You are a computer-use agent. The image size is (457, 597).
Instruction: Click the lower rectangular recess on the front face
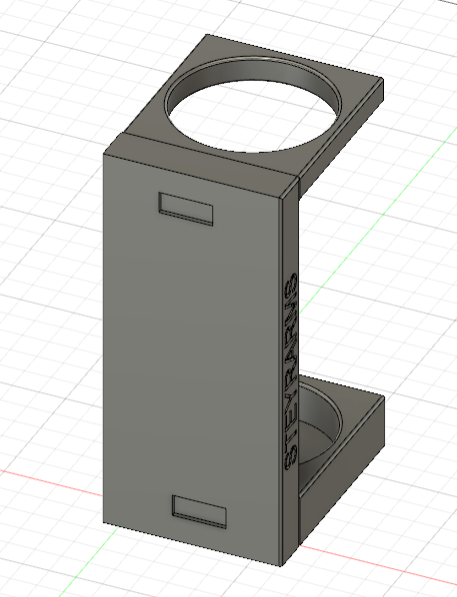(199, 512)
